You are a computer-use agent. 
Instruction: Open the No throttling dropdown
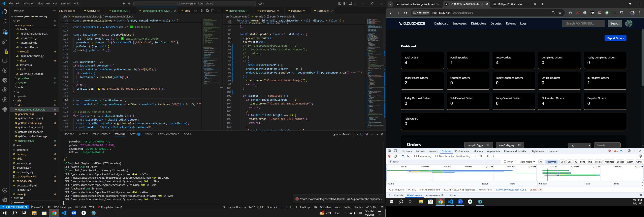466,156
